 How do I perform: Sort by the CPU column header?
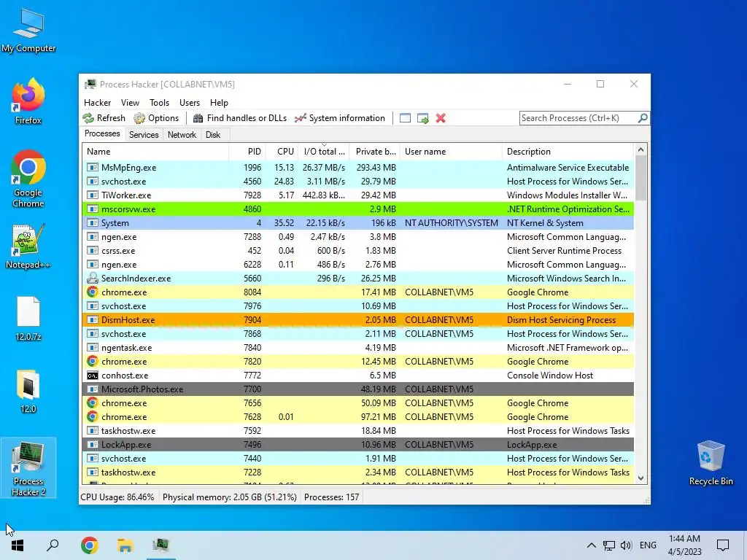tap(282, 152)
